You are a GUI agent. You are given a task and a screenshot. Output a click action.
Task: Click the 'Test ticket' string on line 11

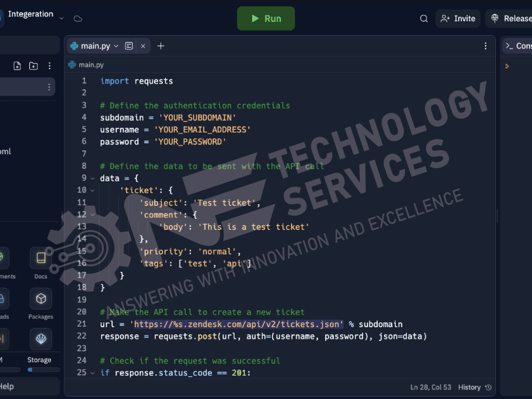click(x=225, y=203)
